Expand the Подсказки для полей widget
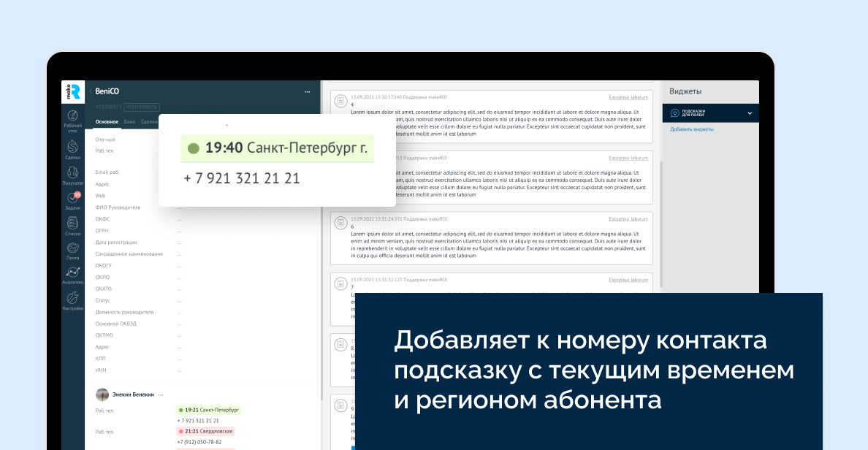Viewport: 868px width, 450px height. pos(750,113)
